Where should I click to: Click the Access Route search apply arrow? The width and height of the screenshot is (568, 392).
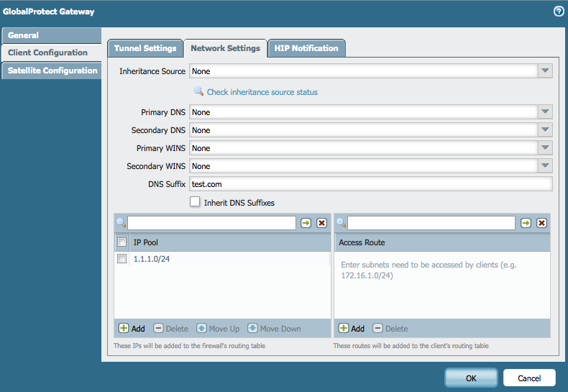click(x=526, y=223)
